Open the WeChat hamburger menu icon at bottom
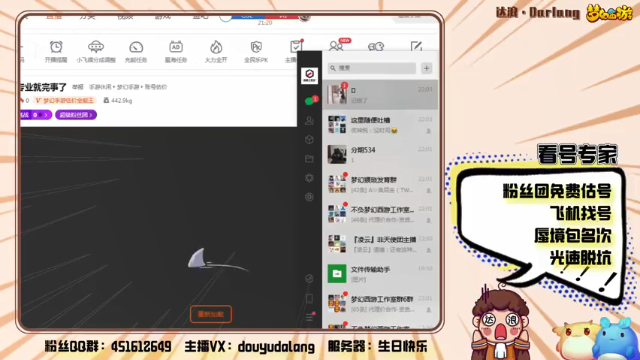 point(309,317)
